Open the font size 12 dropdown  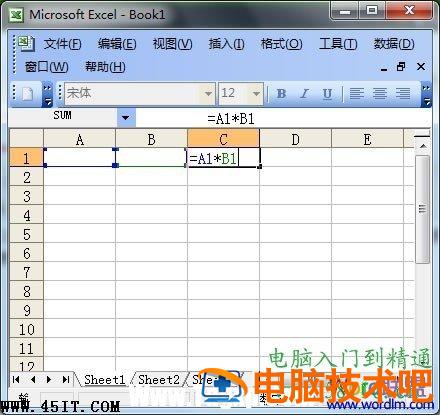pyautogui.click(x=256, y=94)
